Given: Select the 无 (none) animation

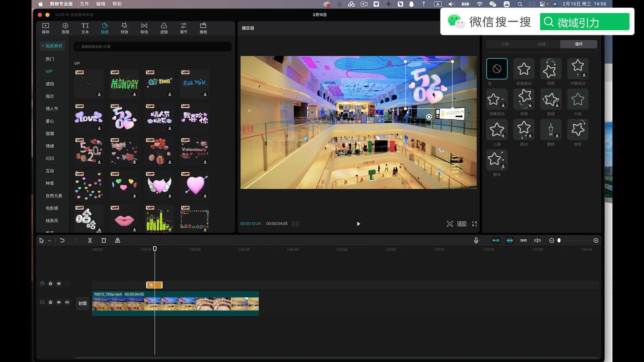Looking at the screenshot, I should coord(497,69).
